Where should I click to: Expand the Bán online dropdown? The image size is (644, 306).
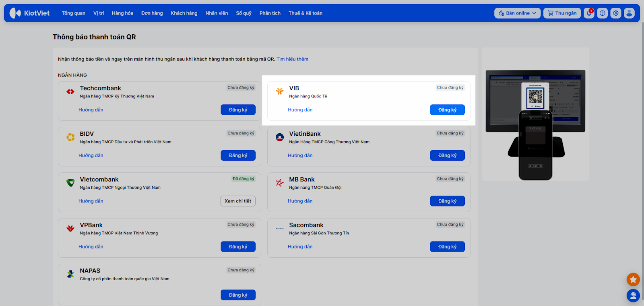pyautogui.click(x=517, y=13)
